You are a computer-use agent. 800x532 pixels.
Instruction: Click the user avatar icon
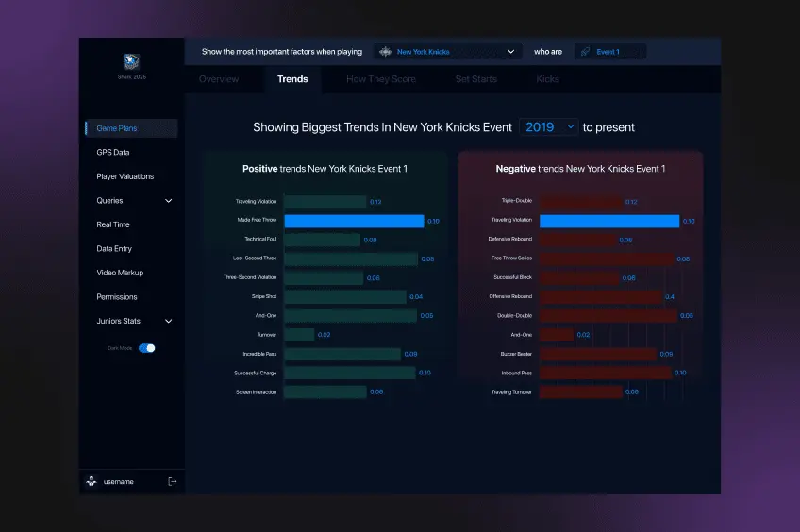(x=92, y=481)
